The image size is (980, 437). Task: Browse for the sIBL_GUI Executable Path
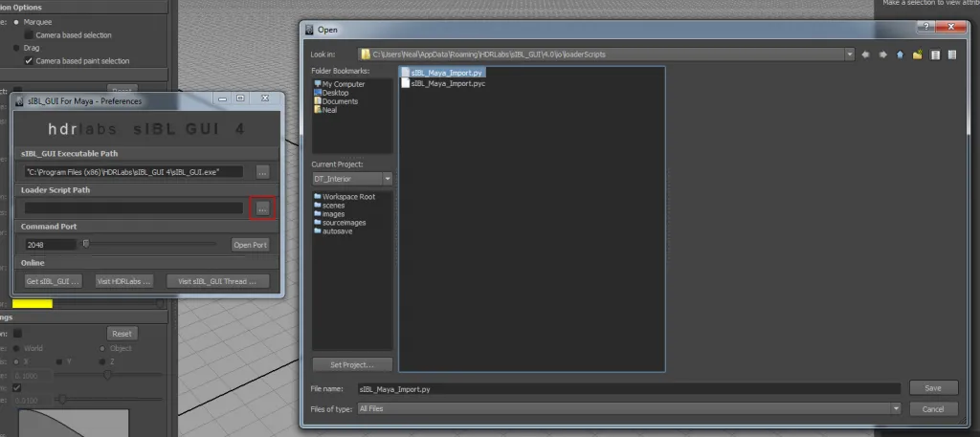click(x=262, y=172)
